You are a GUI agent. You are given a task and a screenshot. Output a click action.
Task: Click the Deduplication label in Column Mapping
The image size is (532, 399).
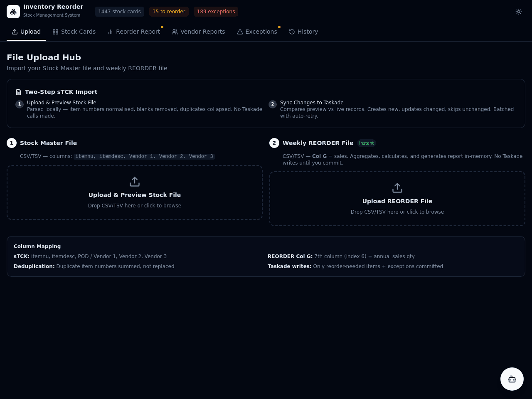click(34, 266)
